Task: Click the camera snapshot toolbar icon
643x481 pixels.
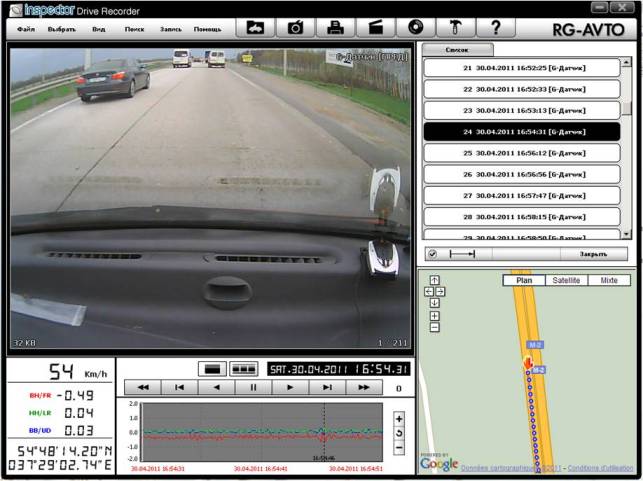Action: tap(296, 28)
